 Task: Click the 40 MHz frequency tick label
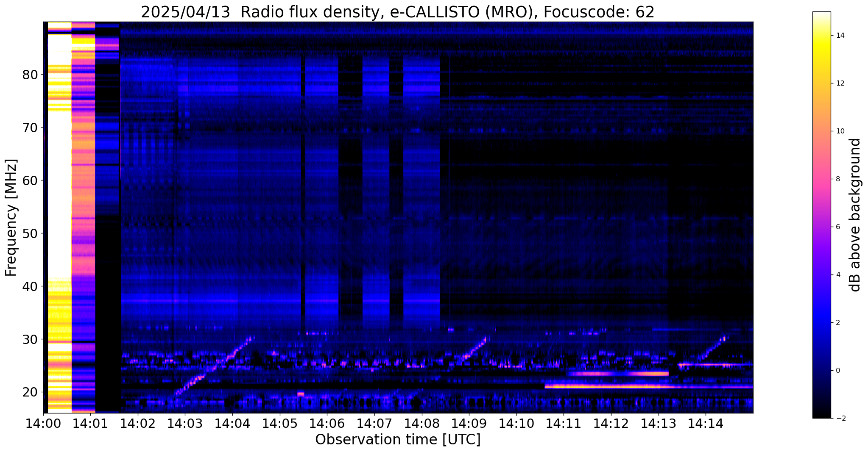pos(30,286)
